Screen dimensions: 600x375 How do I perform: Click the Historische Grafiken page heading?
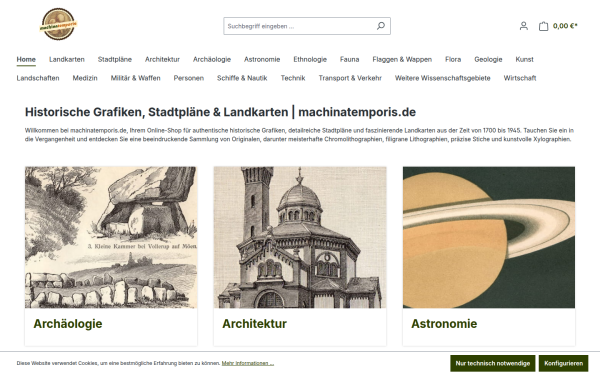coord(220,112)
